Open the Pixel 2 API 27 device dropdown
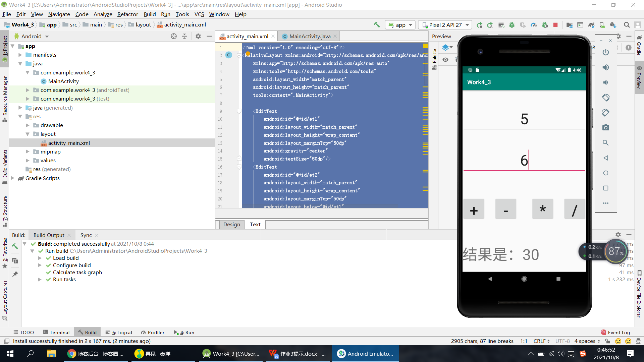 tap(445, 25)
